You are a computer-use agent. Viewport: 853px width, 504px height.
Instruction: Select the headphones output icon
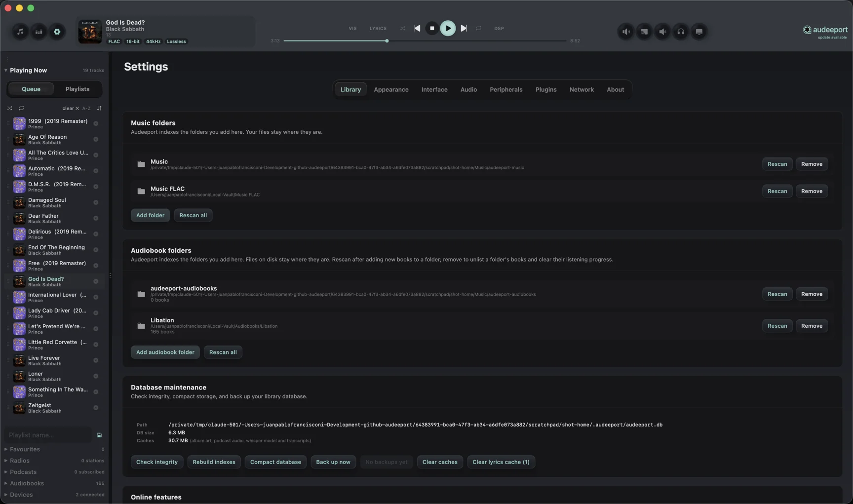coord(681,32)
